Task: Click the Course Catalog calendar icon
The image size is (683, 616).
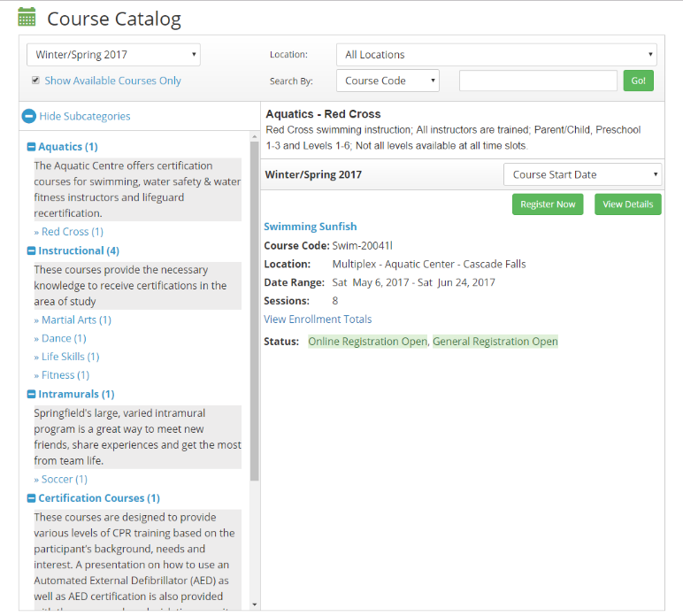Action: 27,17
